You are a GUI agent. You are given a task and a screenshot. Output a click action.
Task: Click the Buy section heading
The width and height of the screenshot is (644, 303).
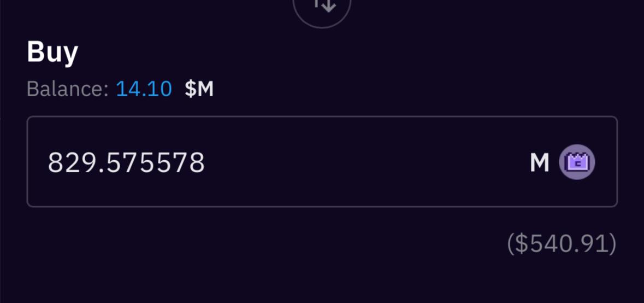[52, 52]
